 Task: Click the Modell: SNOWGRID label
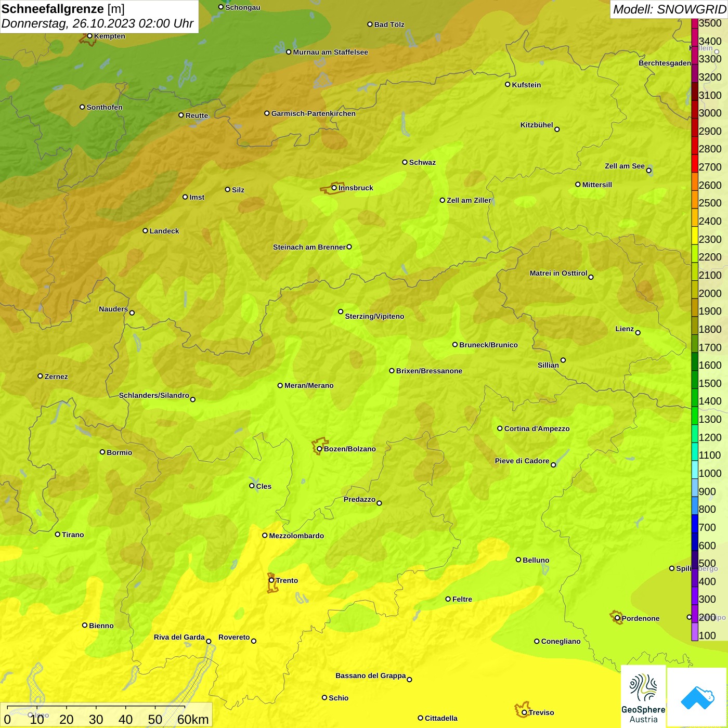pos(669,9)
